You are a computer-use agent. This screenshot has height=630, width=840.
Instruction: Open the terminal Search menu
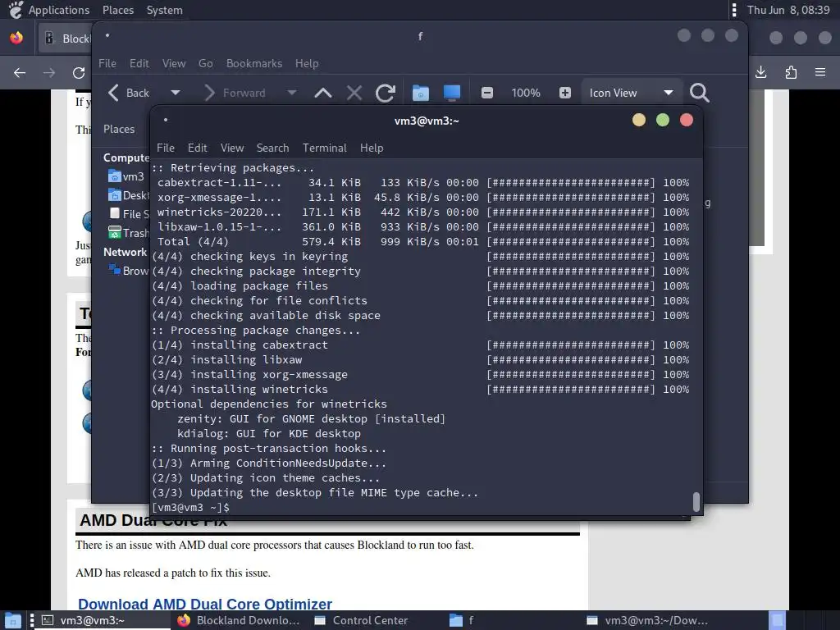272,148
